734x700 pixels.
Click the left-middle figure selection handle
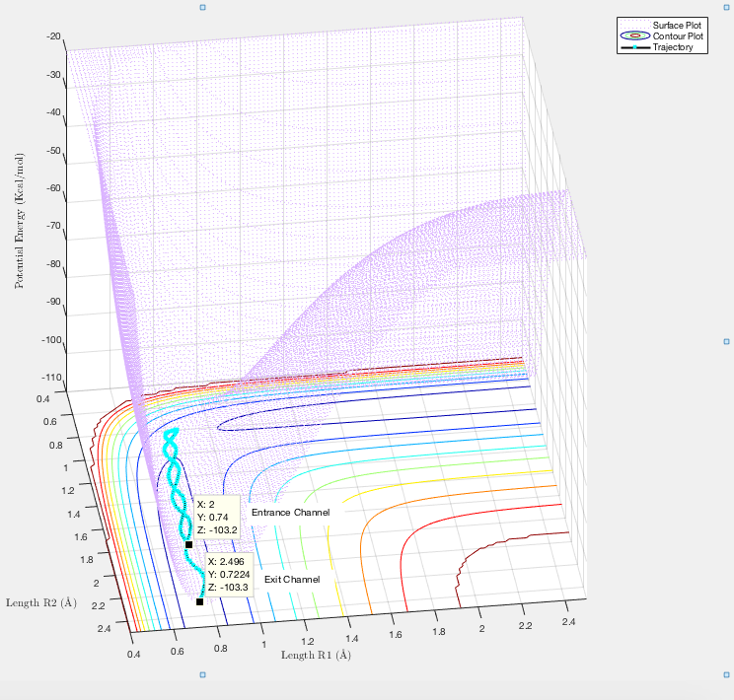(x=3, y=341)
